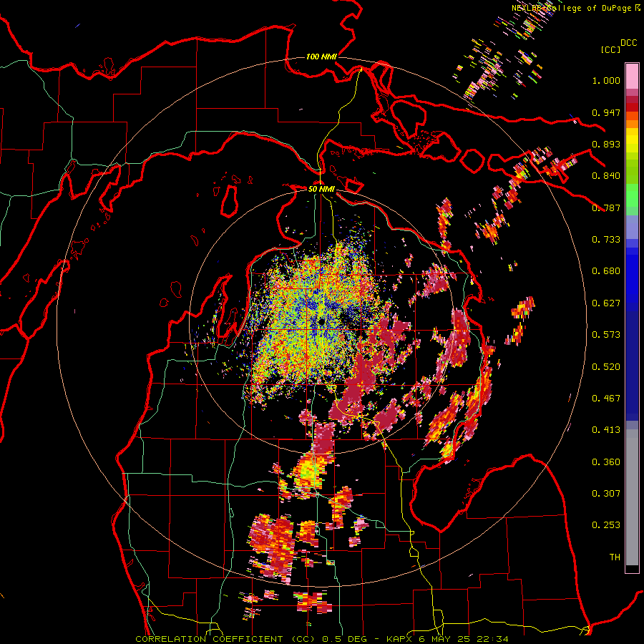
Task: Select the 0.360 scale value
Action: click(x=606, y=462)
